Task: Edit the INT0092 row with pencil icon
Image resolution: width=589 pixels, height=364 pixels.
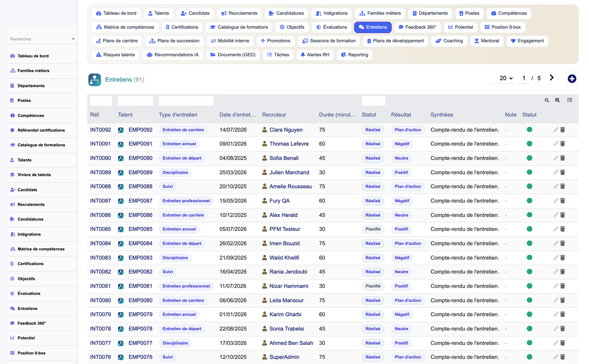Action: pos(556,129)
